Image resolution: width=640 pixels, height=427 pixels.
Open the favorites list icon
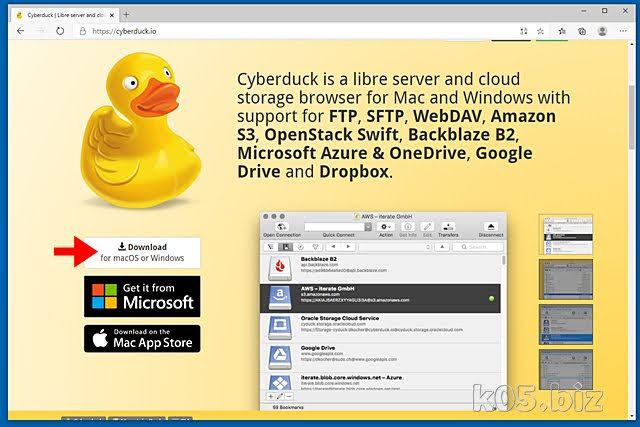(x=562, y=31)
